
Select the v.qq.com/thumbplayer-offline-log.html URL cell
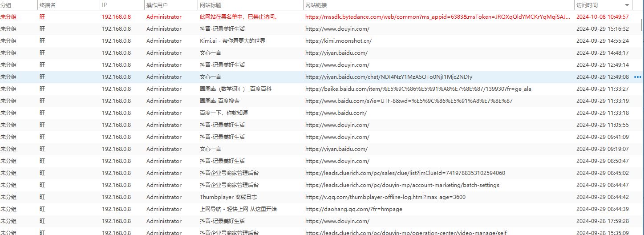(385, 197)
